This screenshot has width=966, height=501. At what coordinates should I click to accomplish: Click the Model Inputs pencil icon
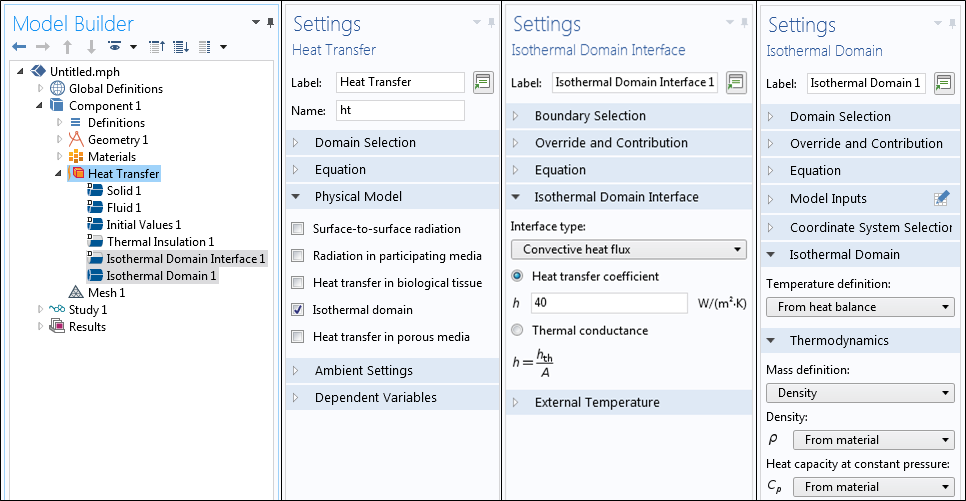[x=941, y=198]
